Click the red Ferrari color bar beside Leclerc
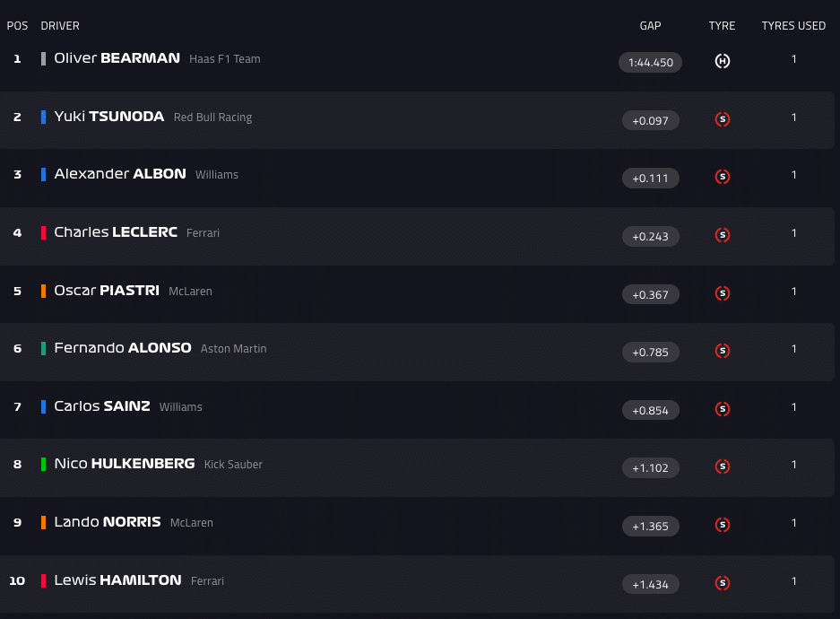Screen dimensions: 840x619 coord(43,232)
